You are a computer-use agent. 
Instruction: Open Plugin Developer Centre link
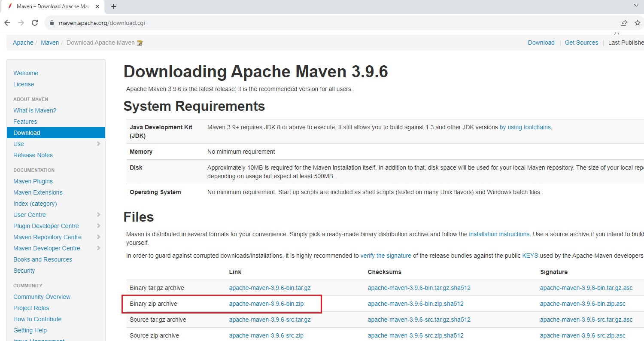point(46,226)
